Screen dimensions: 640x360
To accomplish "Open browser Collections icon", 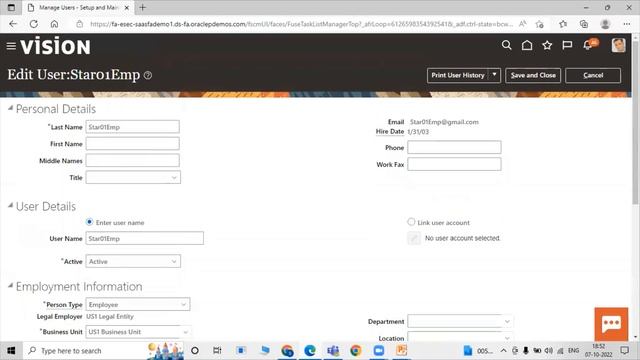I will (584, 24).
